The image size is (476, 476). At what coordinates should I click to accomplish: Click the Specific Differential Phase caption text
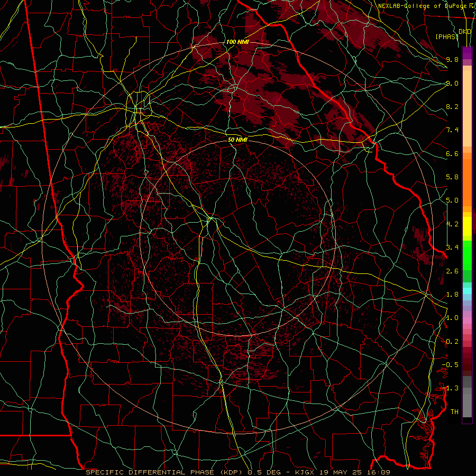click(x=237, y=472)
